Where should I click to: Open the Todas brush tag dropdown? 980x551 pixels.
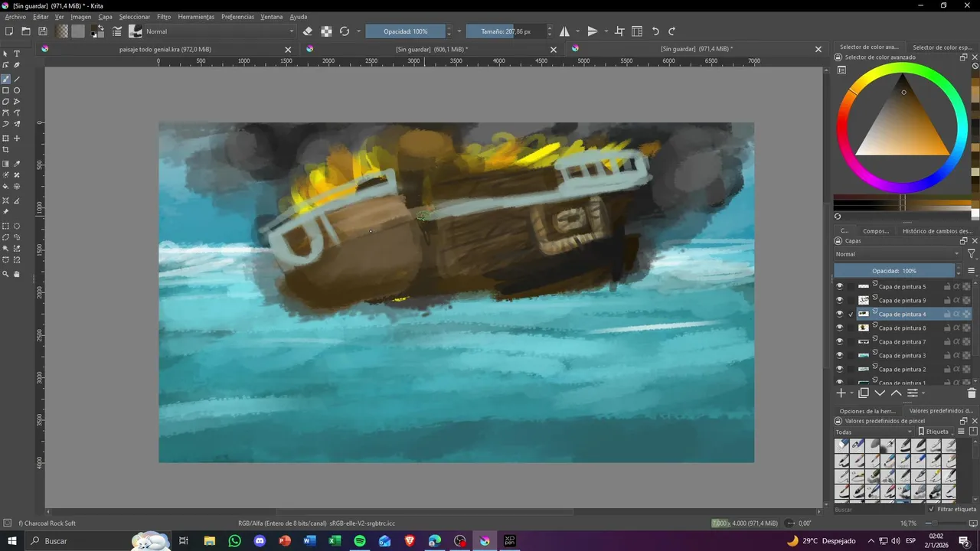click(874, 432)
